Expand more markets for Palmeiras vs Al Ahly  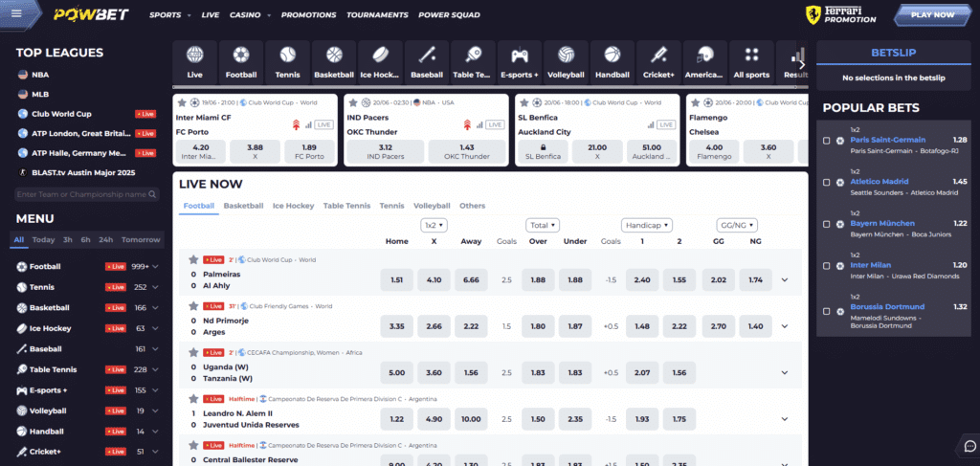pyautogui.click(x=785, y=279)
